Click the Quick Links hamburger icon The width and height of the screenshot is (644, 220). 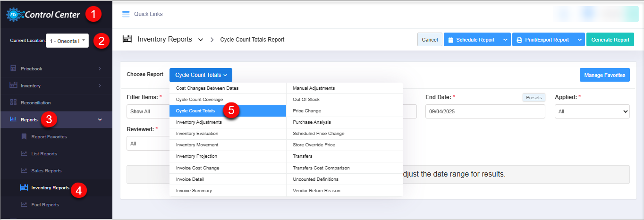(x=126, y=14)
